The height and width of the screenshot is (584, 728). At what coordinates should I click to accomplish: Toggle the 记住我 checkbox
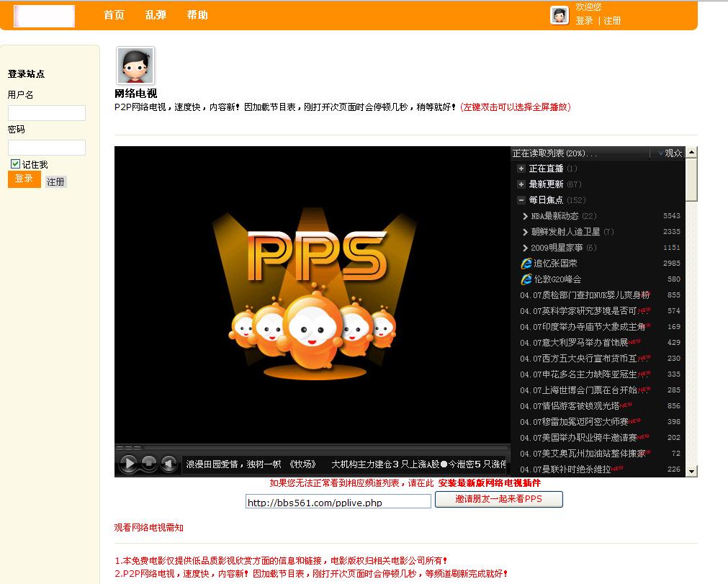15,164
